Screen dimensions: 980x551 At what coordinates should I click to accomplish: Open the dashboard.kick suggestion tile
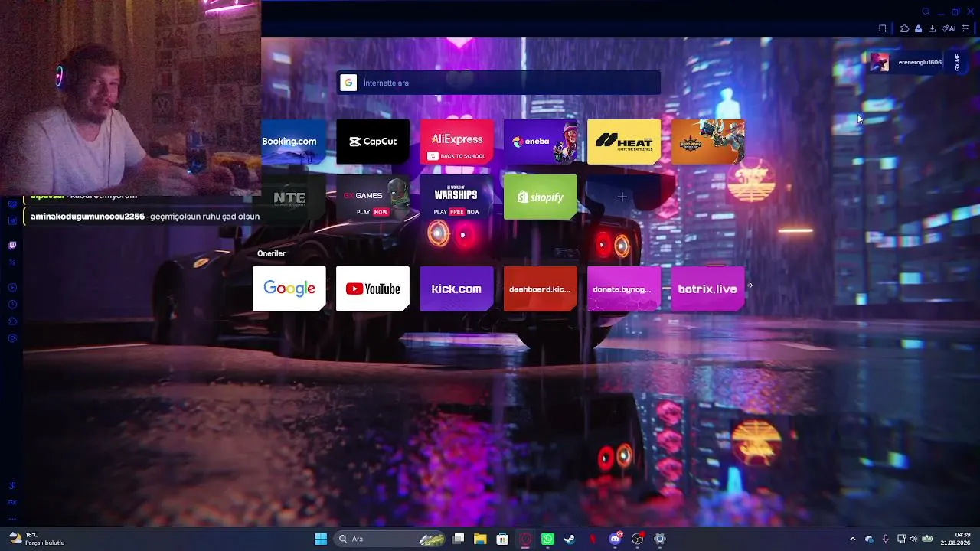point(541,289)
